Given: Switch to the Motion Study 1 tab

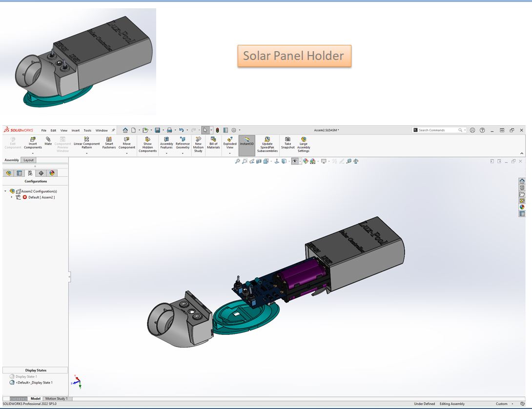Looking at the screenshot, I should [57, 399].
